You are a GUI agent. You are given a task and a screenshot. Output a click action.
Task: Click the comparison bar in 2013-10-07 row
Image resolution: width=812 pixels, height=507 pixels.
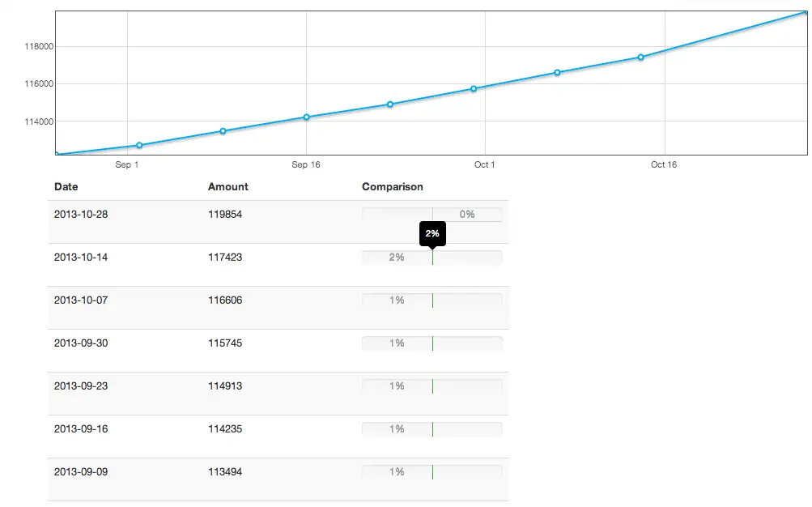pos(432,300)
